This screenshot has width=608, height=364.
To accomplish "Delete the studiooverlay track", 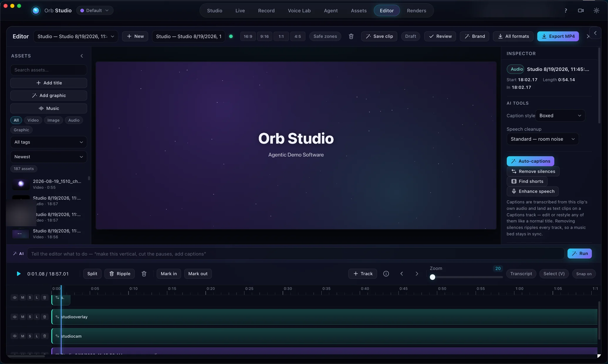I will coord(45,317).
